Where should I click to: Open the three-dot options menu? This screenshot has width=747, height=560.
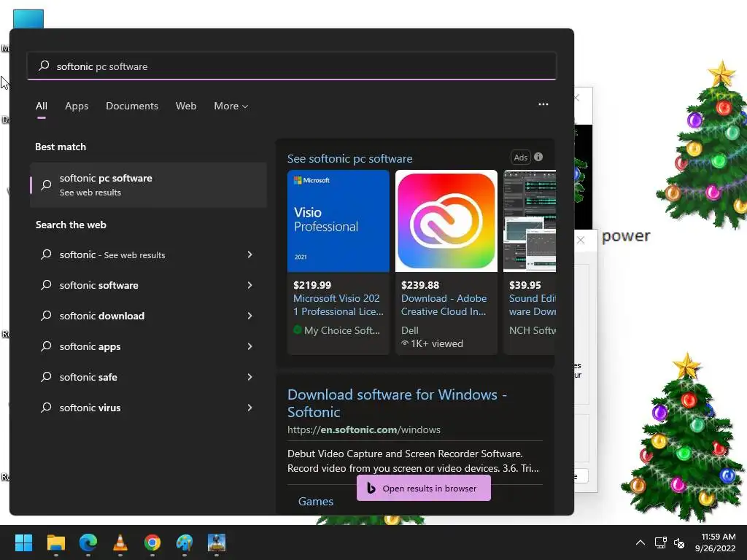(x=543, y=104)
